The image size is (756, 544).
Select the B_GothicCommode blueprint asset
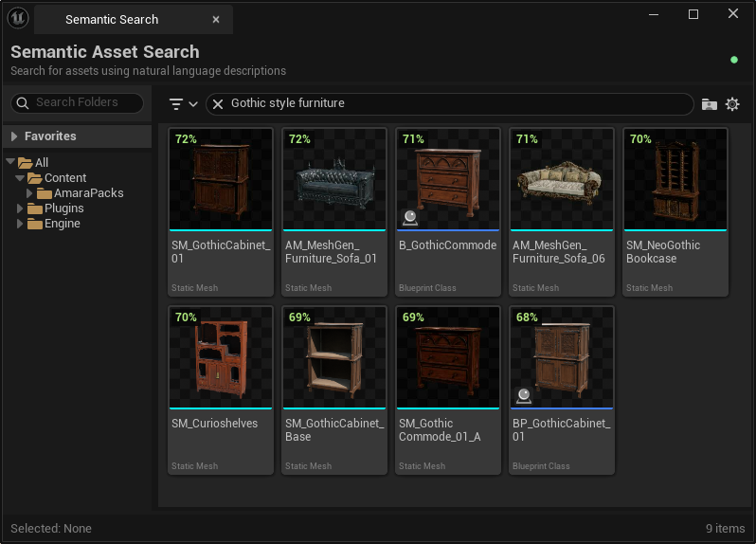[448, 180]
